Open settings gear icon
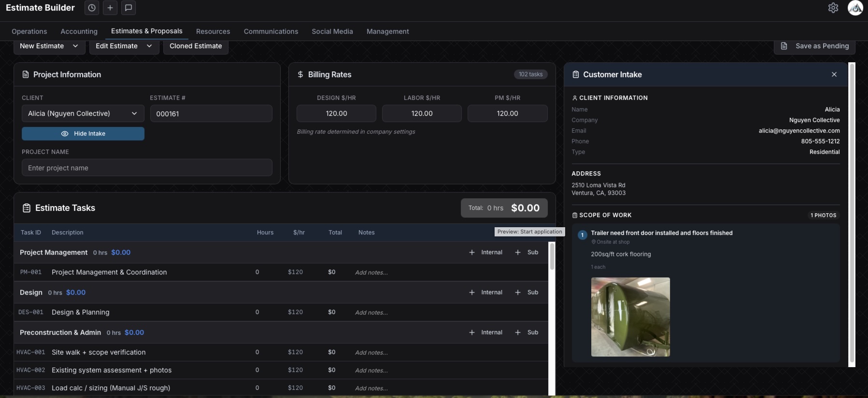The height and width of the screenshot is (398, 868). tap(833, 8)
